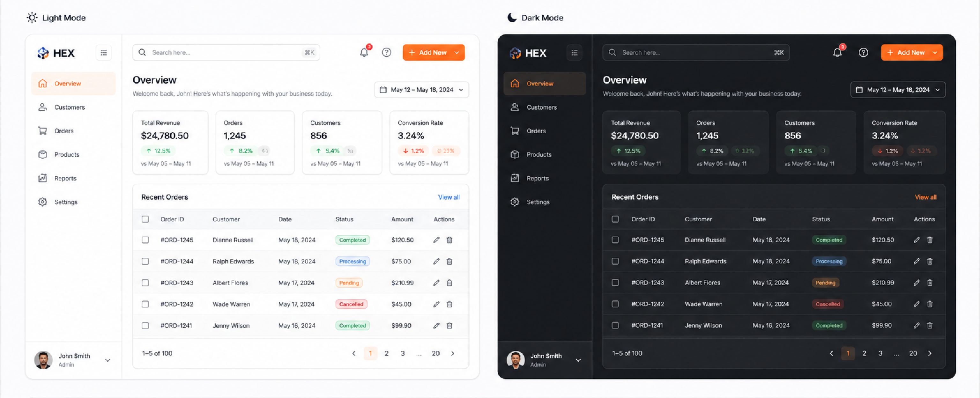The width and height of the screenshot is (980, 398).
Task: Go to next page arrow in dark mode
Action: click(930, 353)
